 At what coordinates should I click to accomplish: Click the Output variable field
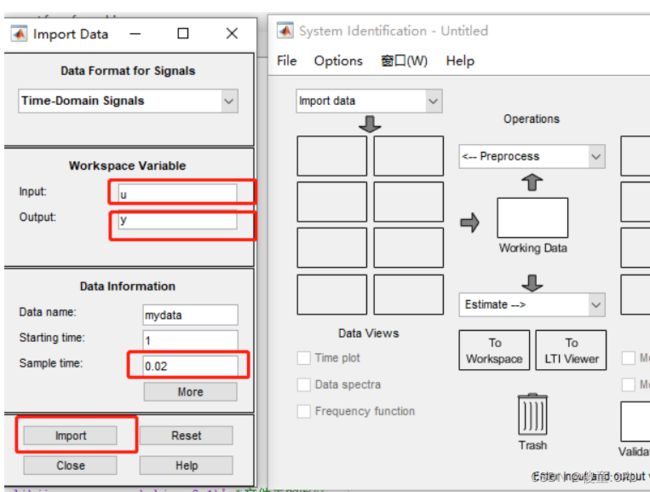(177, 220)
